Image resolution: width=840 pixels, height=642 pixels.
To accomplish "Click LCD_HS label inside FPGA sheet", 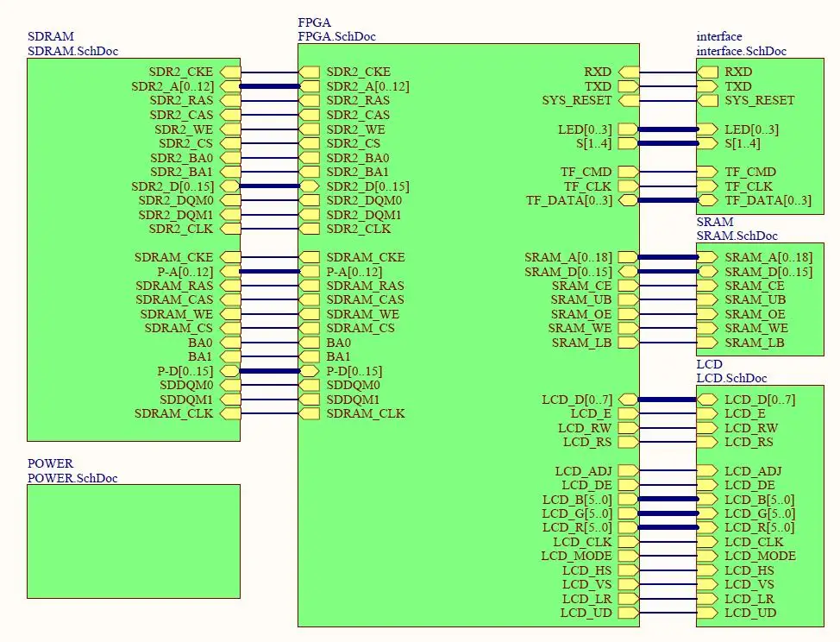I will coord(586,570).
